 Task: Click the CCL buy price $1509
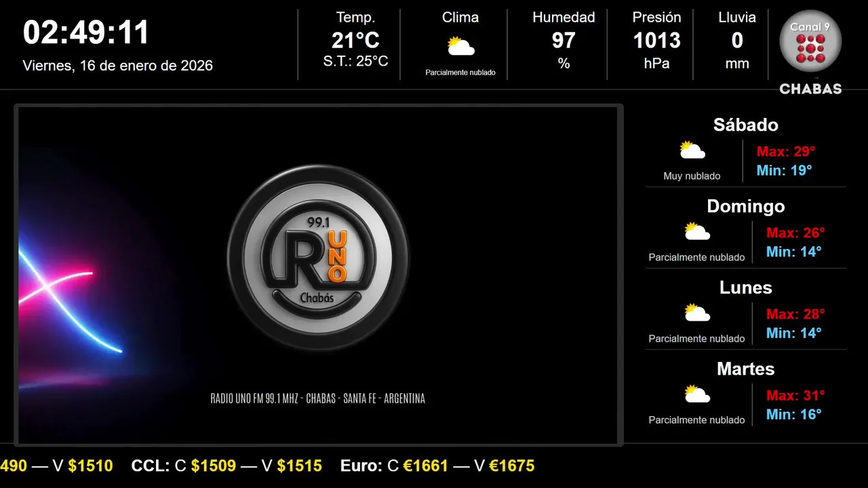(x=214, y=466)
